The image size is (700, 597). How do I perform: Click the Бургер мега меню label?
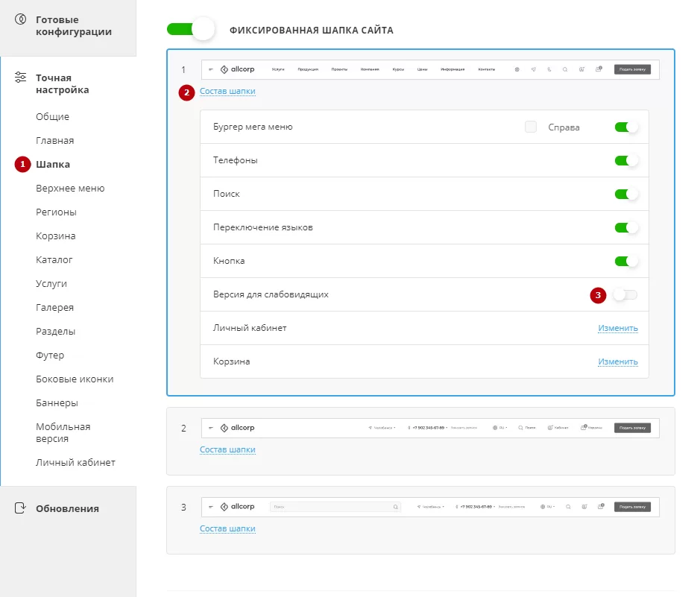(253, 127)
